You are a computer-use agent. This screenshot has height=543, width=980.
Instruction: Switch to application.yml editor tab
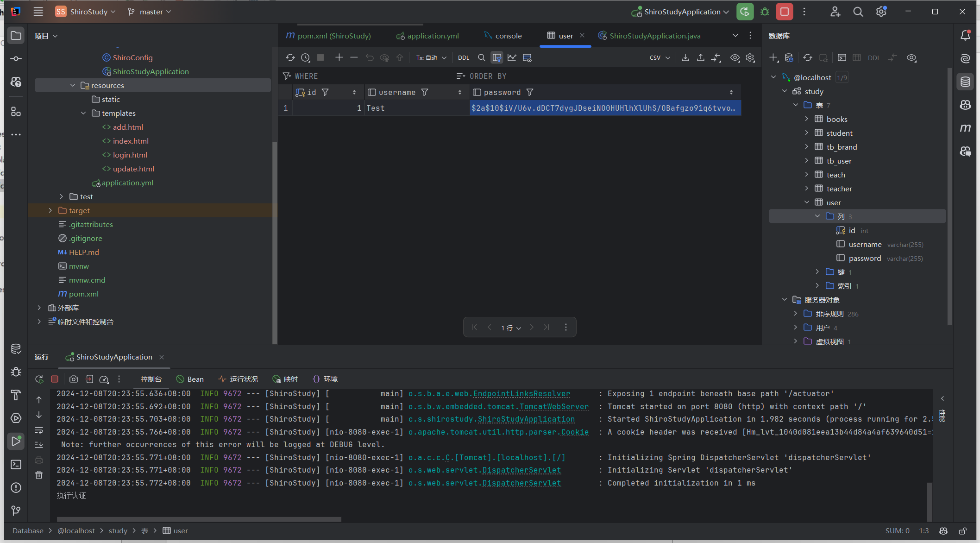pyautogui.click(x=427, y=36)
